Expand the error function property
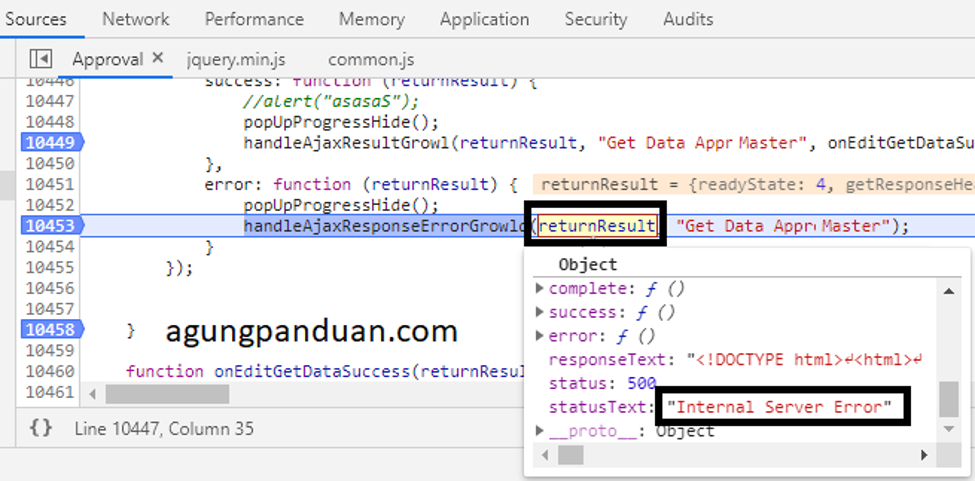 (540, 336)
